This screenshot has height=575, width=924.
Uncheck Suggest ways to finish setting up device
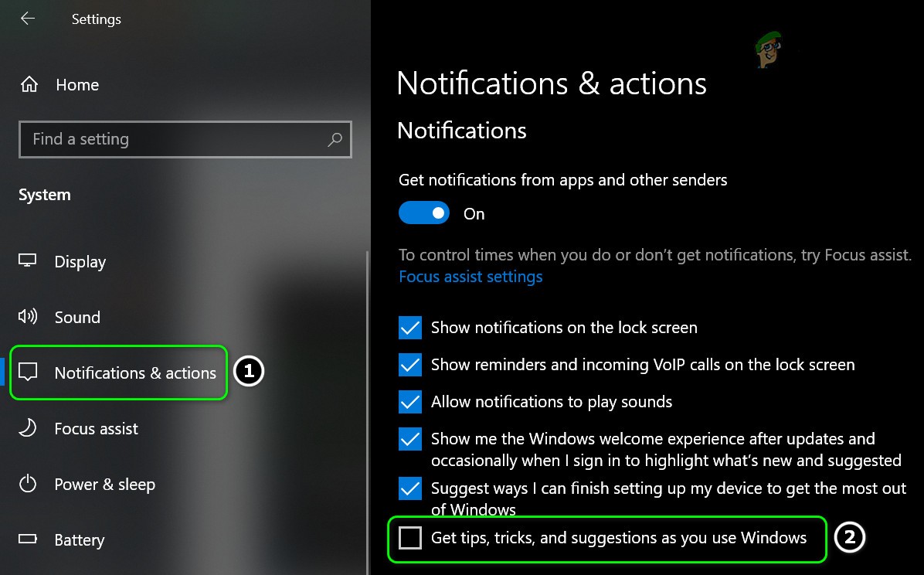(409, 488)
